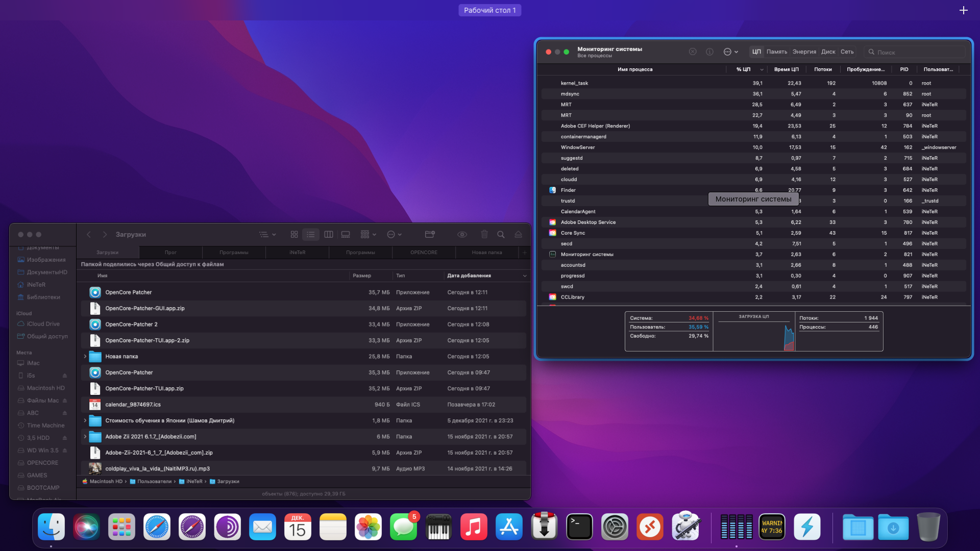Select the iNeTeR Finder tab

[297, 253]
